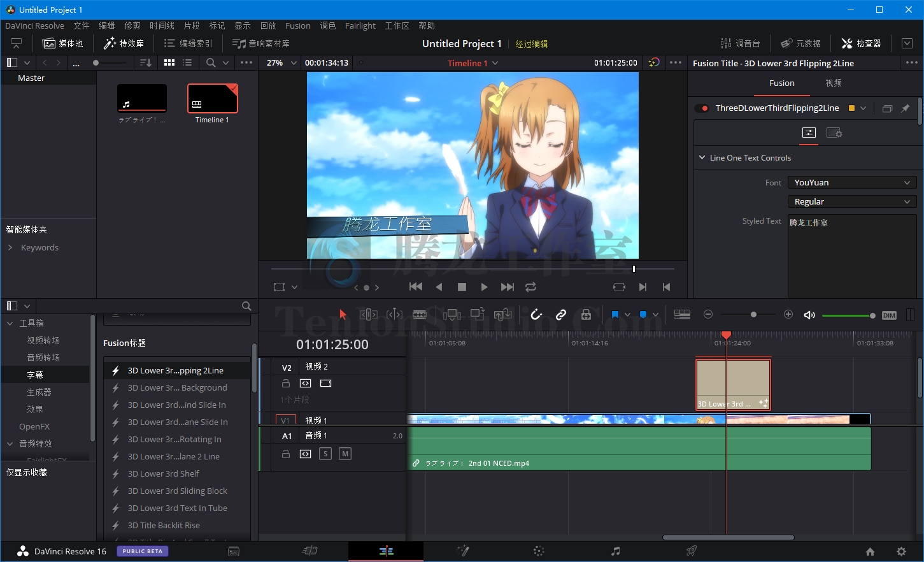Solo the A1 audio track

325,454
